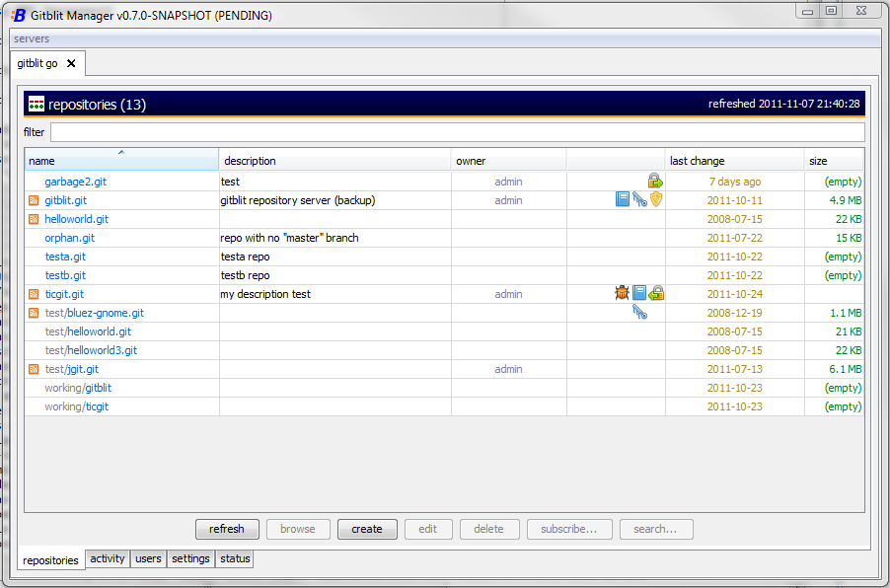Click the RSS feed icon beside ticgit.git

[x=34, y=294]
